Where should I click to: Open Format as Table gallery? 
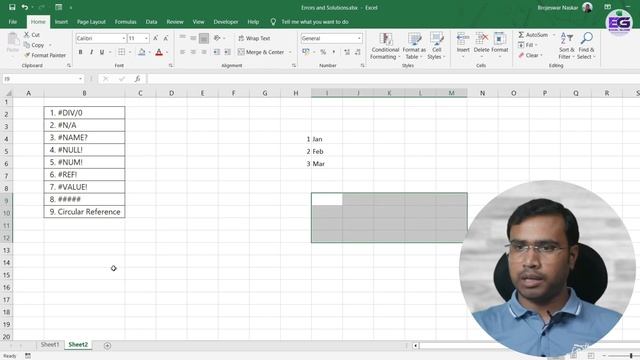click(414, 46)
